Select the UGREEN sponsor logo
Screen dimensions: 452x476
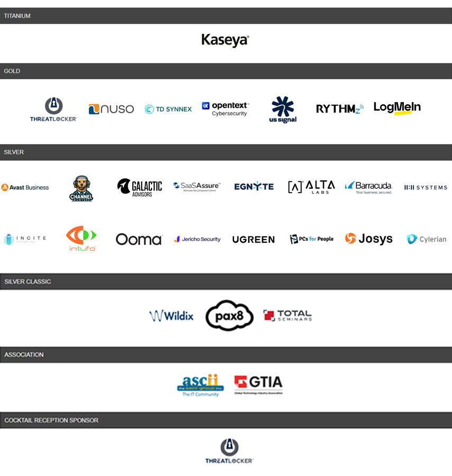point(254,240)
